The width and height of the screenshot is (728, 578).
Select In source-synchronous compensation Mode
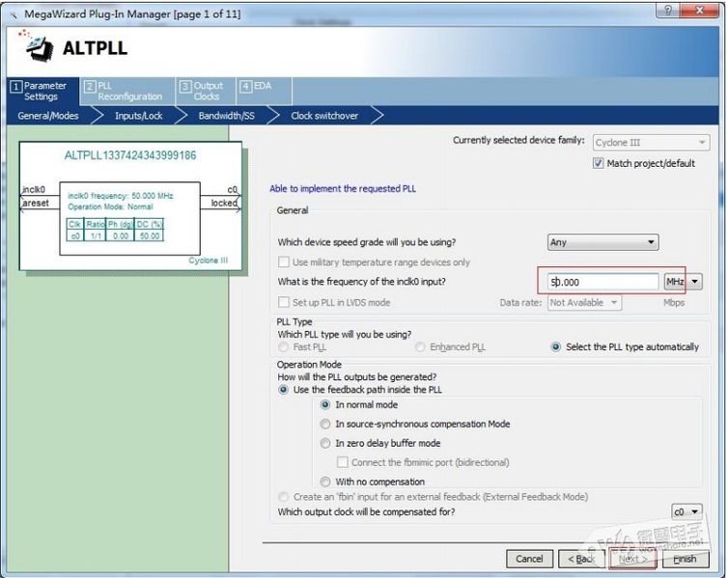point(325,424)
